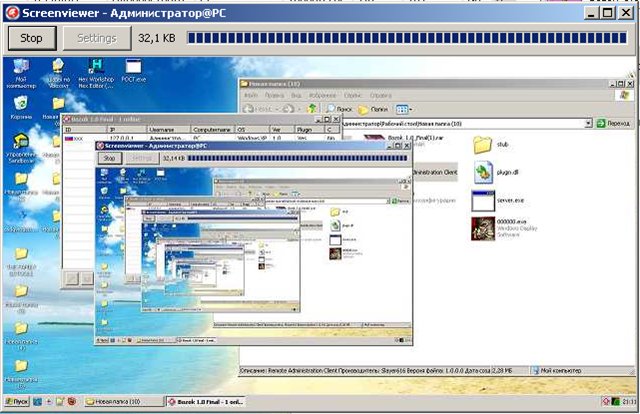Click the green system tray icon by the clock
Screen dimensions: 640x414
click(616, 402)
